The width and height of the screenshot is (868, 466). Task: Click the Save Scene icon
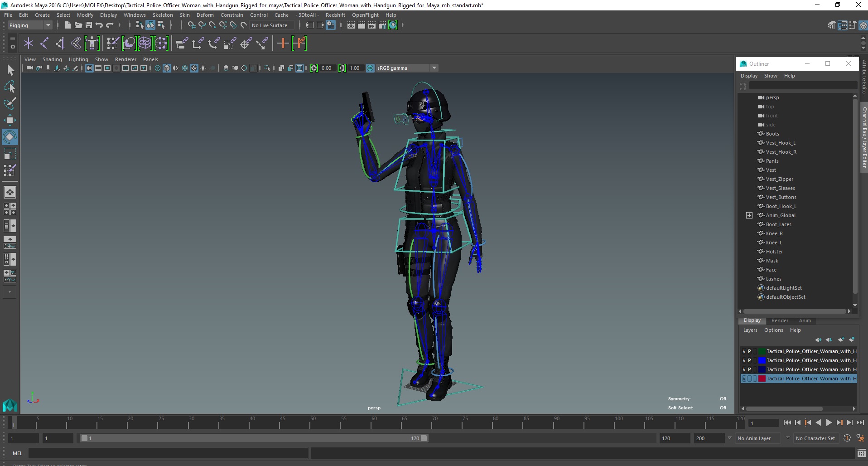pos(89,25)
